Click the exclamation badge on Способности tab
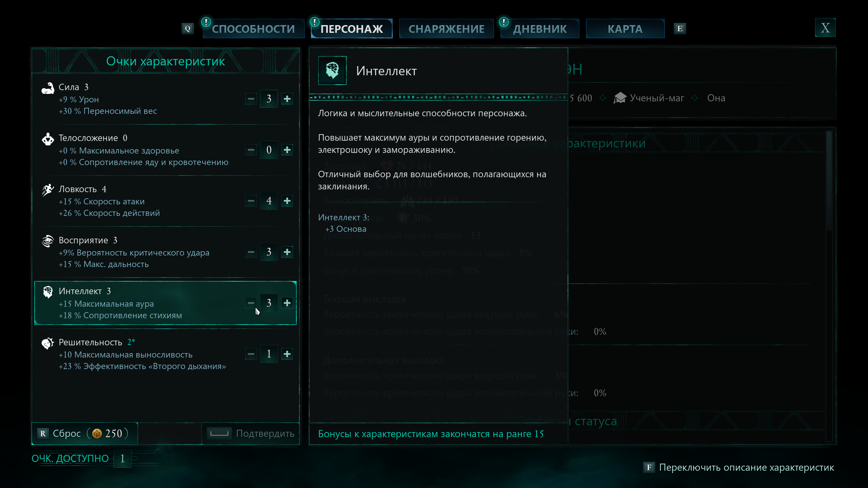Image resolution: width=868 pixels, height=488 pixels. coord(206,22)
